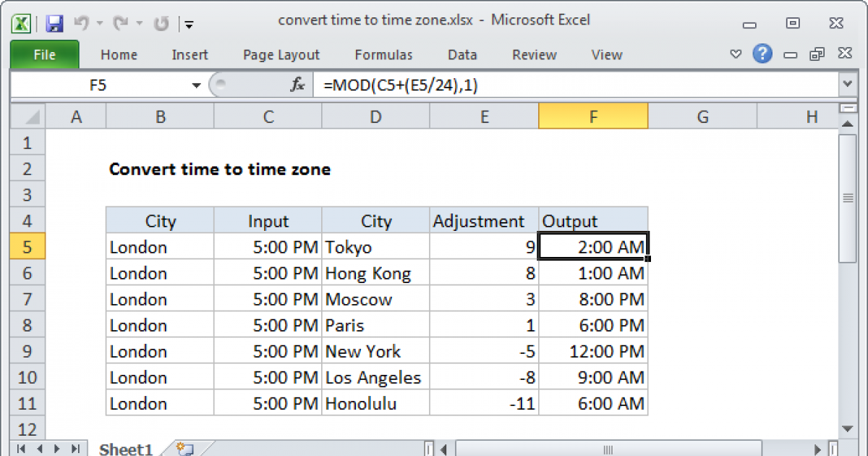Click the Save icon in Quick Access Toolbar

pos(55,23)
